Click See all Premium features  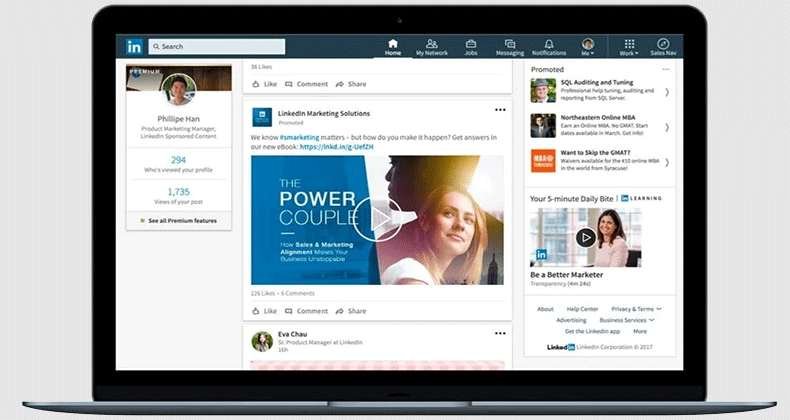pos(179,221)
